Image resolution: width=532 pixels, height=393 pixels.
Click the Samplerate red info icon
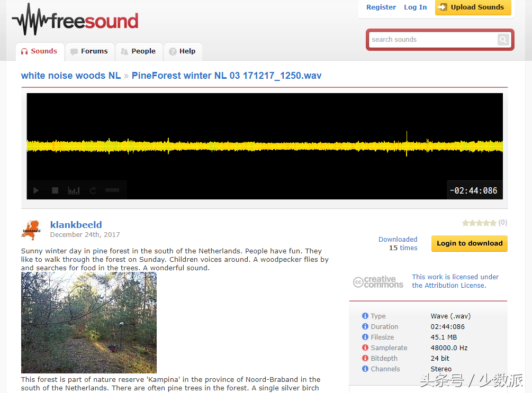point(365,348)
